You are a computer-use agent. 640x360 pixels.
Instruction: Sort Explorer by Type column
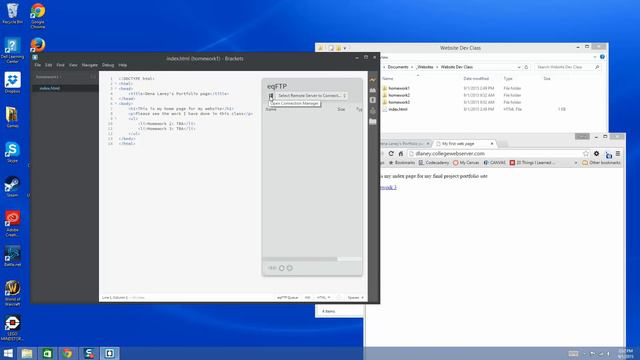click(x=508, y=78)
